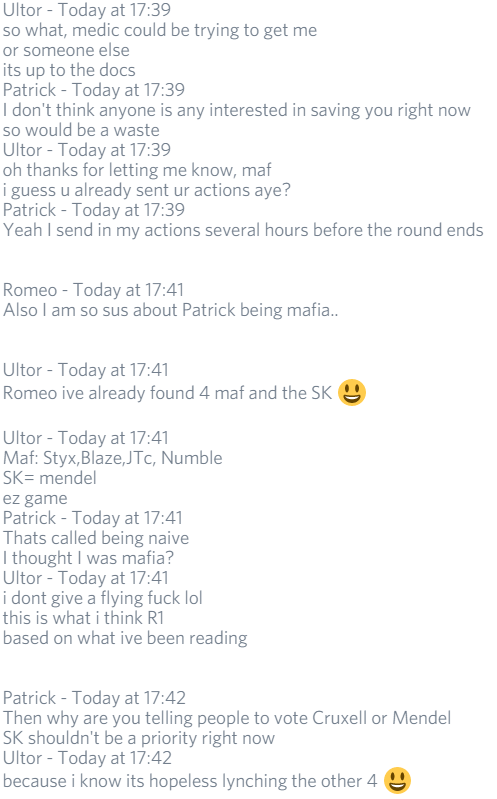Viewport: 497px width, 799px height.
Task: Click 'Then why are you telling people' message
Action: (227, 717)
